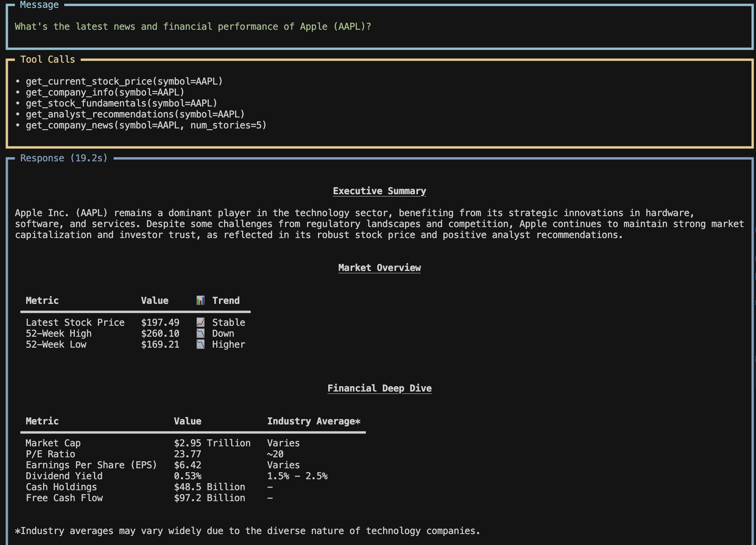
Task: Click the P/E Ratio row label
Action: [x=51, y=454]
